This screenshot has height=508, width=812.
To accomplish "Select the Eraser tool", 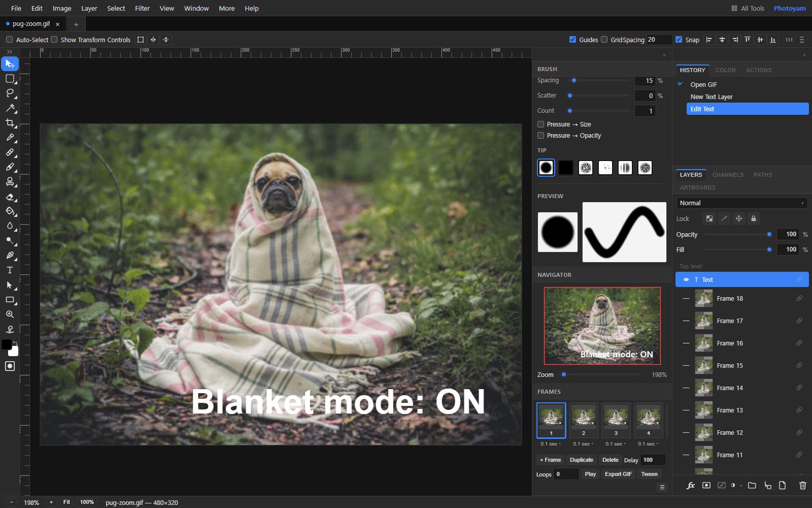I will tap(10, 197).
